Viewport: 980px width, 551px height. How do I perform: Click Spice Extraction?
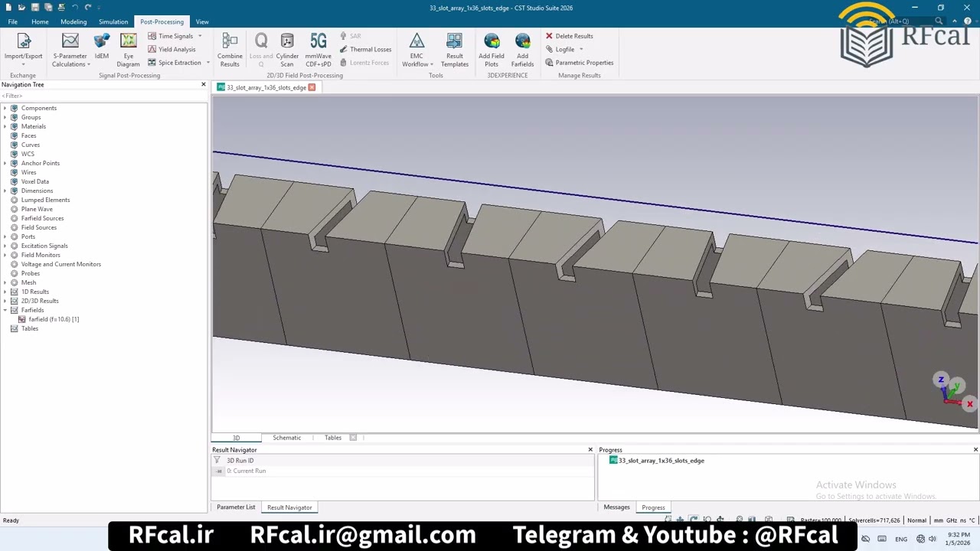point(175,63)
